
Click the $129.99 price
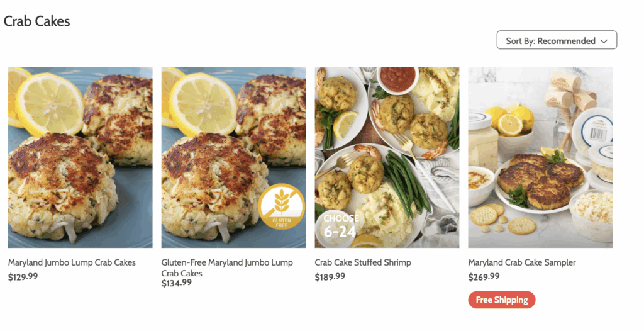(x=23, y=277)
